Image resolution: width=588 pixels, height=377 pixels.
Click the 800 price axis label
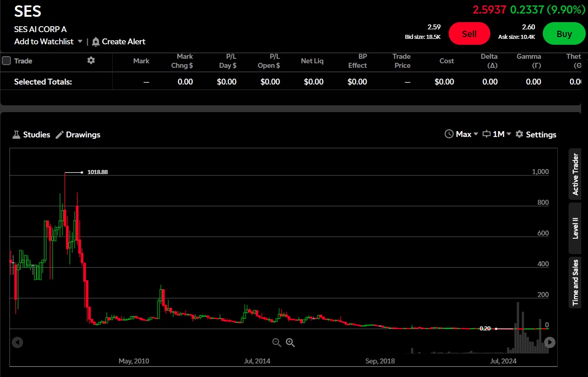pyautogui.click(x=543, y=203)
